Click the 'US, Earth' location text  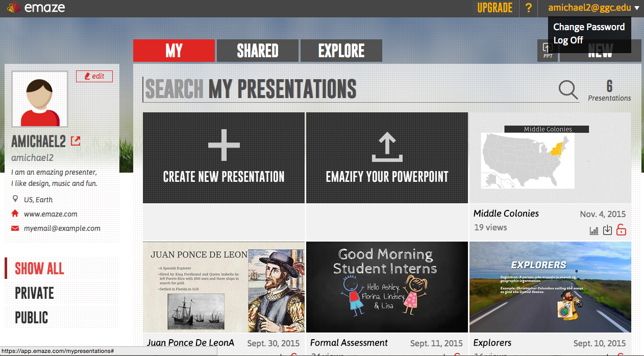(x=38, y=200)
